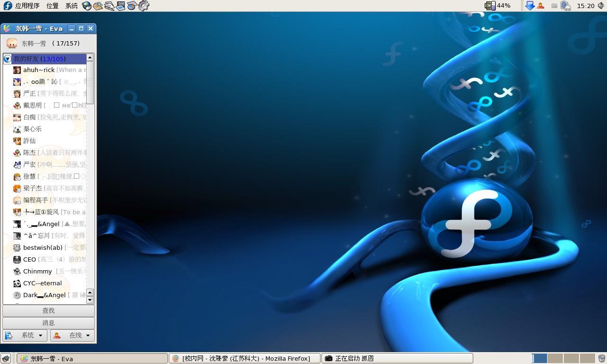Viewport: 607px width, 364px height.
Task: Open the word processor launcher icon
Action: click(110, 6)
